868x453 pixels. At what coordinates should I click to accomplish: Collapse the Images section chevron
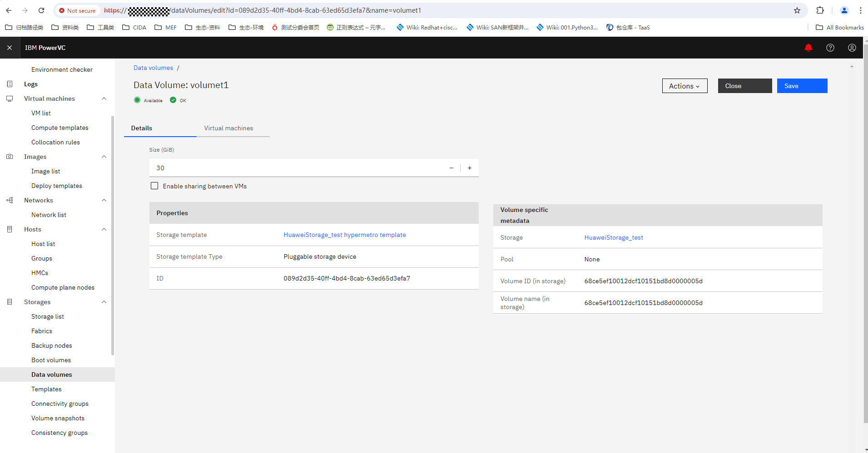(104, 157)
